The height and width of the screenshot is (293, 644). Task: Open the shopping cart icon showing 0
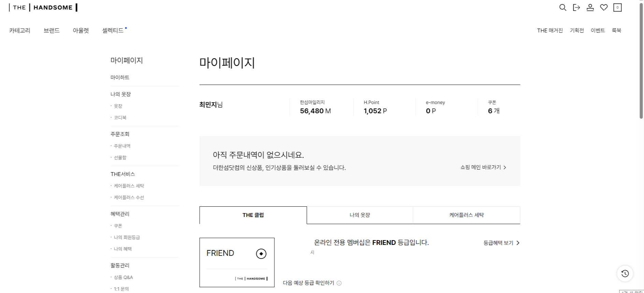617,7
